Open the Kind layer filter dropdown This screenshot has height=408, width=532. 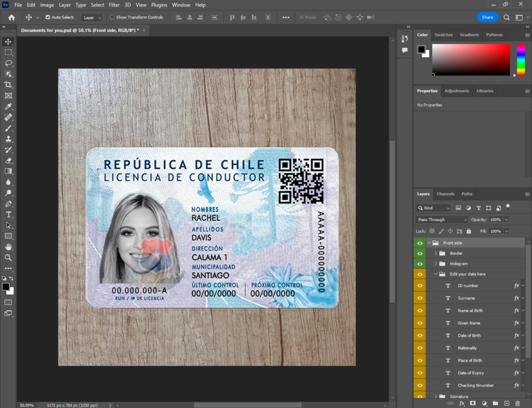pos(433,208)
